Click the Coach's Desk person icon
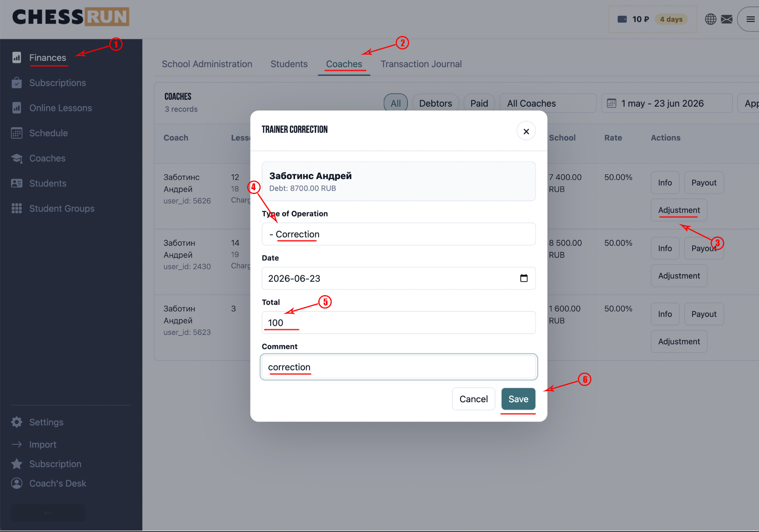This screenshot has height=532, width=759. coord(17,483)
